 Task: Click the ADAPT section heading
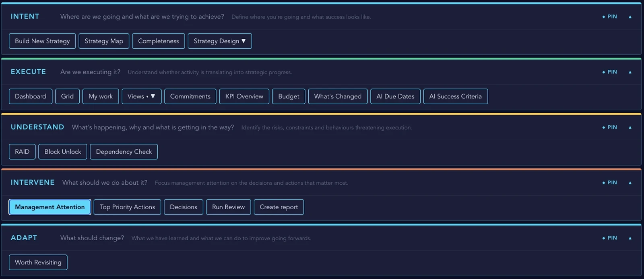[24, 238]
